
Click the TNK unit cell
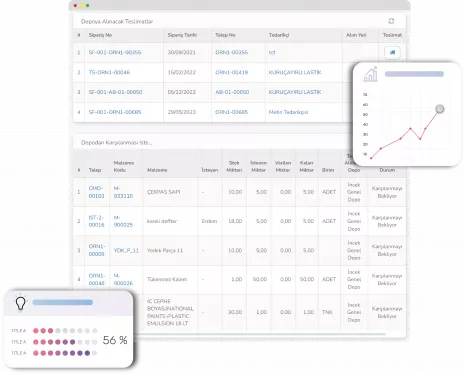(x=327, y=312)
